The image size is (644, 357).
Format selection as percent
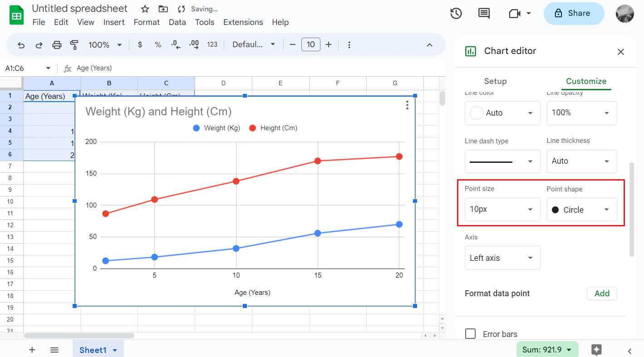(x=157, y=44)
